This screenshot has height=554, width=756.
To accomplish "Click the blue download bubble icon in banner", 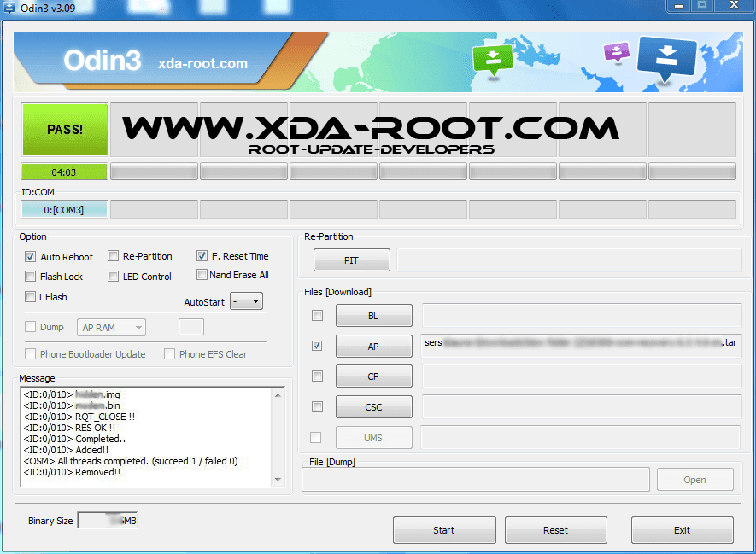I will point(667,59).
